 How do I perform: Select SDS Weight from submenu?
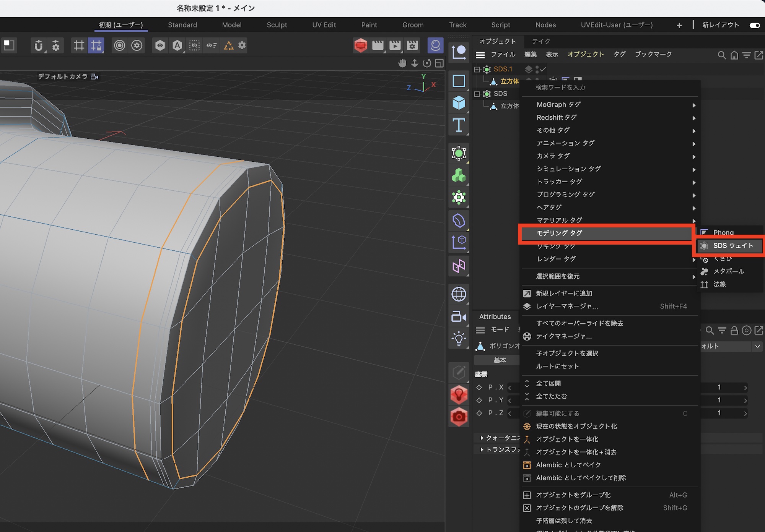click(732, 246)
